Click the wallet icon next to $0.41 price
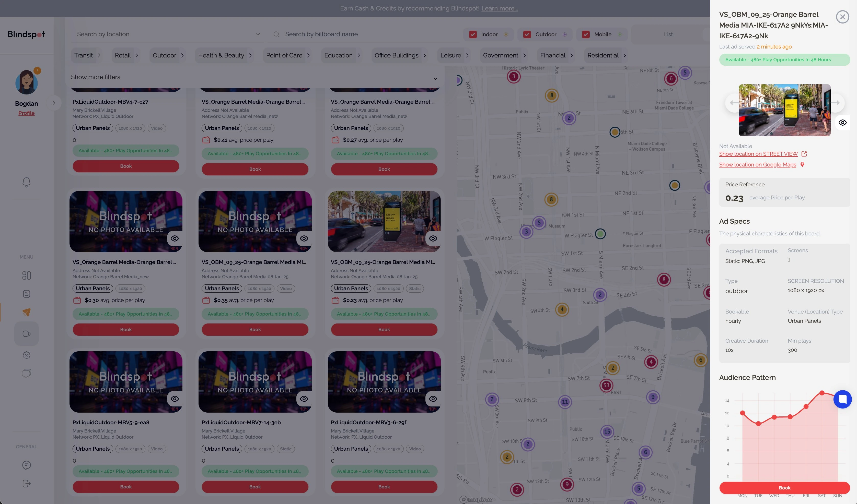 [x=206, y=140]
